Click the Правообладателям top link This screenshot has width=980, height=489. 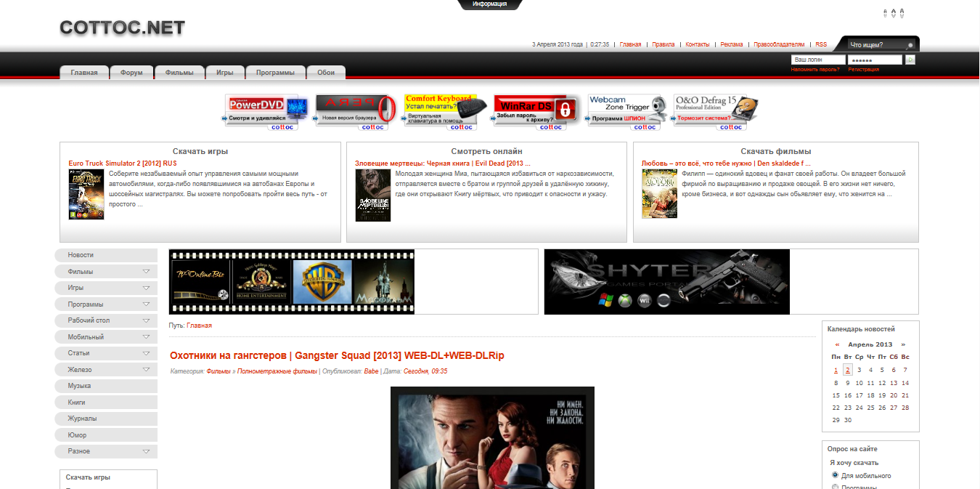[x=779, y=44]
